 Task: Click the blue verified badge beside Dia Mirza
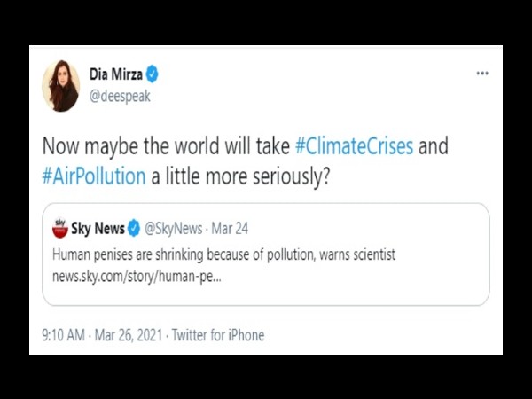pyautogui.click(x=153, y=74)
